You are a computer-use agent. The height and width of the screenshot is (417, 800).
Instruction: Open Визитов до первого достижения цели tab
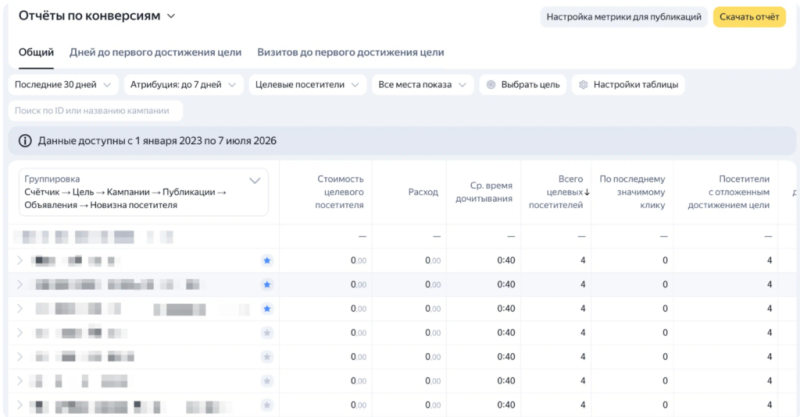351,52
